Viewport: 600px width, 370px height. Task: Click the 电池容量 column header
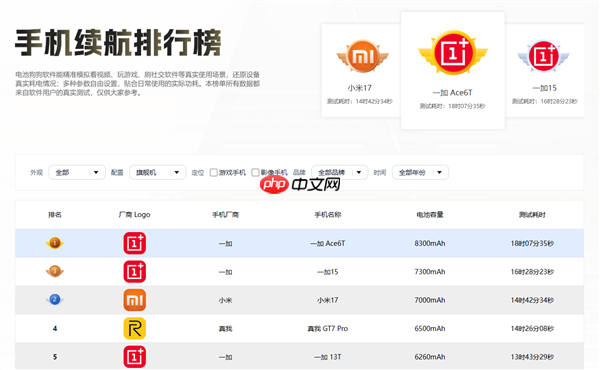click(430, 215)
